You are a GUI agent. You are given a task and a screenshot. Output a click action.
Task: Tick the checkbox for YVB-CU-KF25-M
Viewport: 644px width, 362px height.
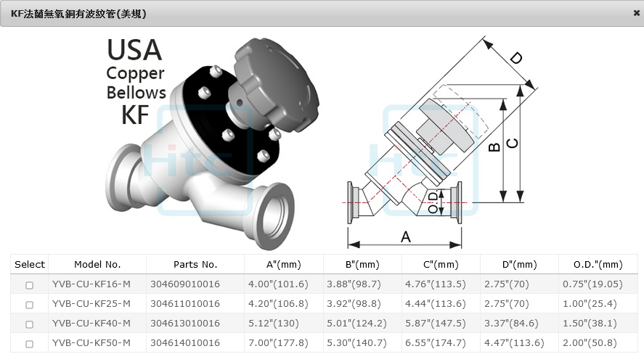pos(29,305)
